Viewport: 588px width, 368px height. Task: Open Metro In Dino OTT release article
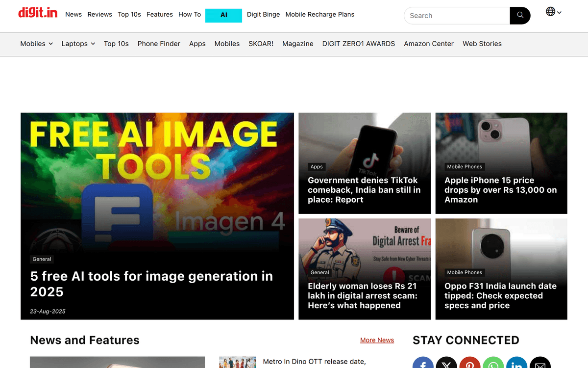tap(314, 362)
